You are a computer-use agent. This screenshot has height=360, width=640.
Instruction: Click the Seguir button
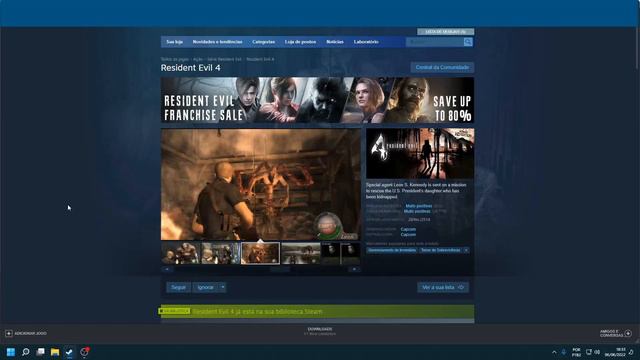178,287
